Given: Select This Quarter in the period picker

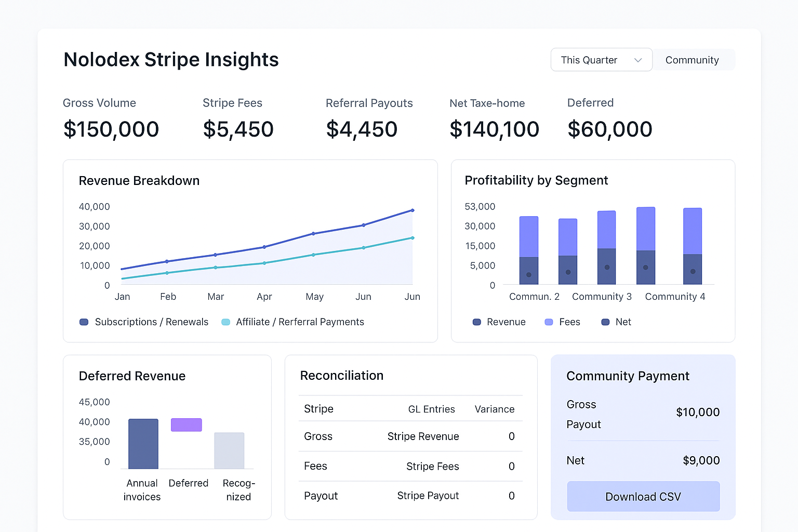Looking at the screenshot, I should (589, 59).
